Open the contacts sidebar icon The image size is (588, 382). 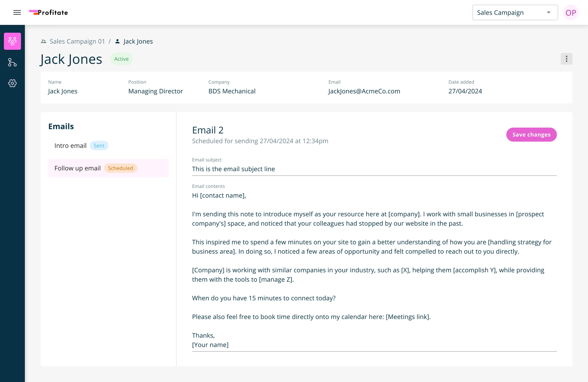[x=12, y=41]
